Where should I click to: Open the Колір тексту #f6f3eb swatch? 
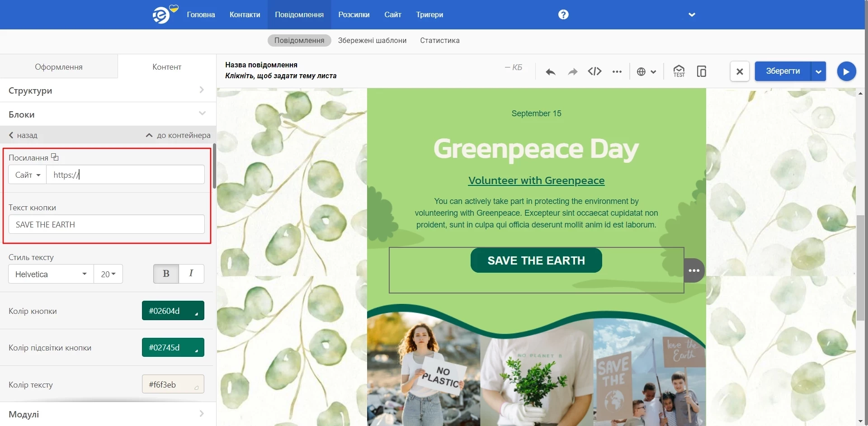(x=173, y=384)
